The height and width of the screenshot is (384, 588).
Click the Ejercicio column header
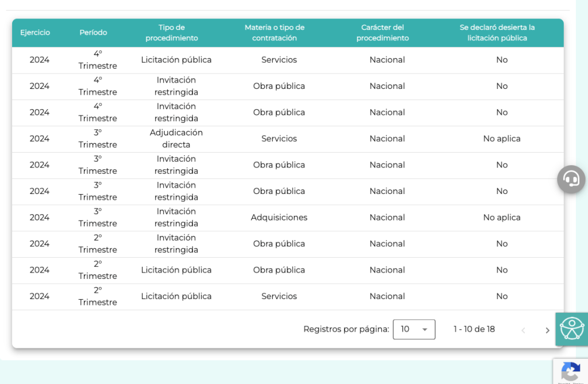pyautogui.click(x=35, y=33)
